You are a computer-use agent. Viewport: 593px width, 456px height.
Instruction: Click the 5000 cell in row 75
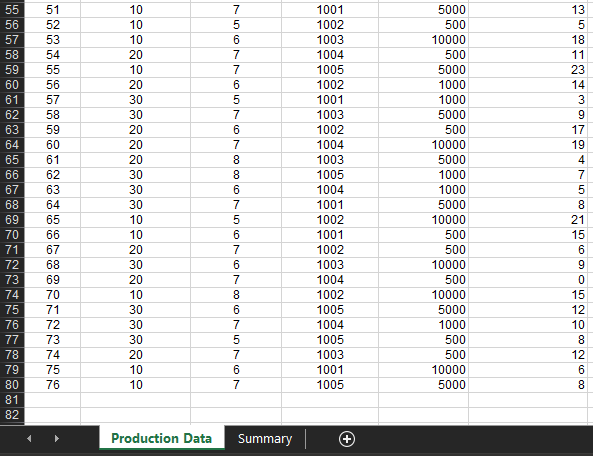click(x=424, y=310)
